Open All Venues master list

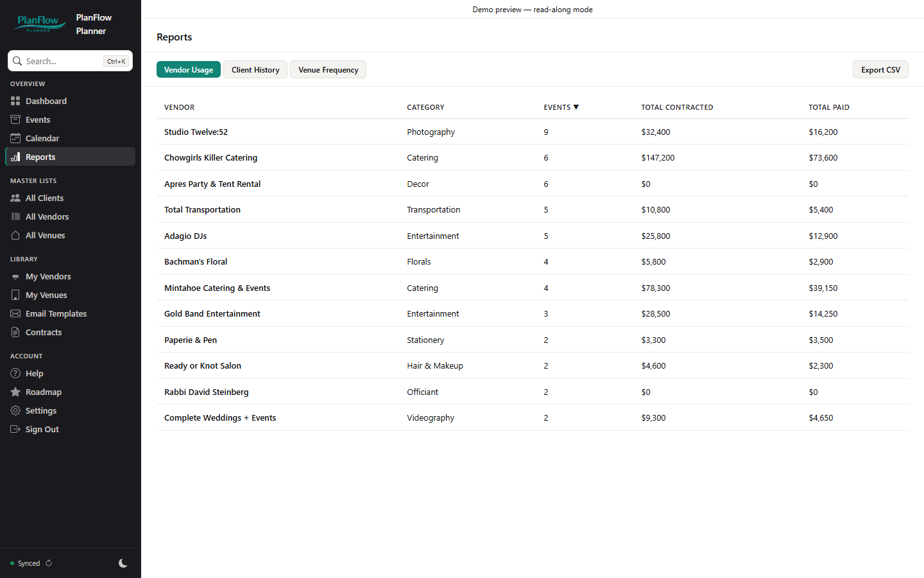click(x=70, y=235)
